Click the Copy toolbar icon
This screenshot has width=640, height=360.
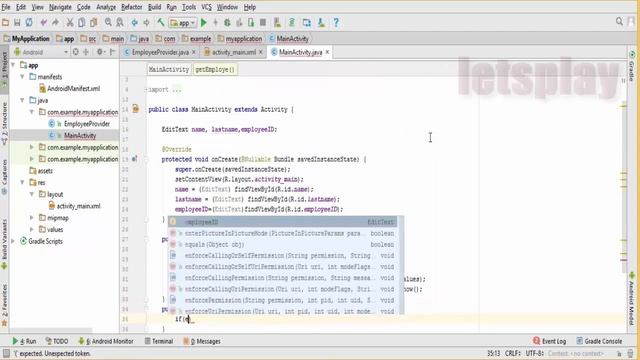click(82, 23)
